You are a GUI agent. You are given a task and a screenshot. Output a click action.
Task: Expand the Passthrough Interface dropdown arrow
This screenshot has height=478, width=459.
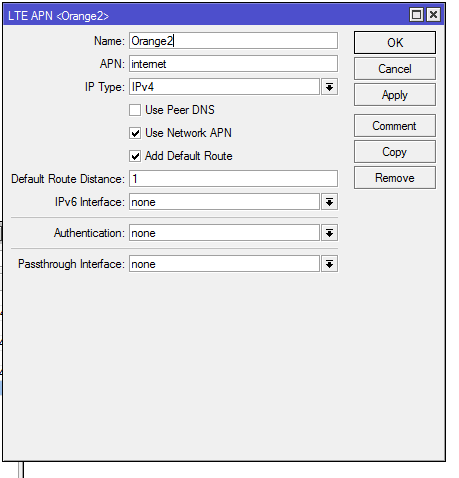pos(329,264)
